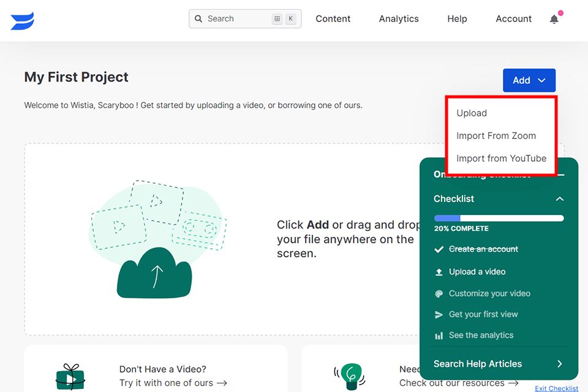The image size is (588, 392).
Task: Click the arrow after Try it with one of ours
Action: click(x=222, y=383)
